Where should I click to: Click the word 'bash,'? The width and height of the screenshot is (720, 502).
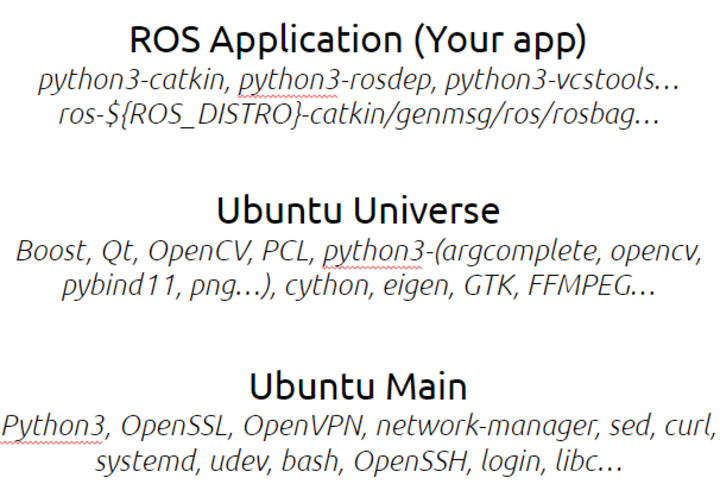tap(313, 461)
